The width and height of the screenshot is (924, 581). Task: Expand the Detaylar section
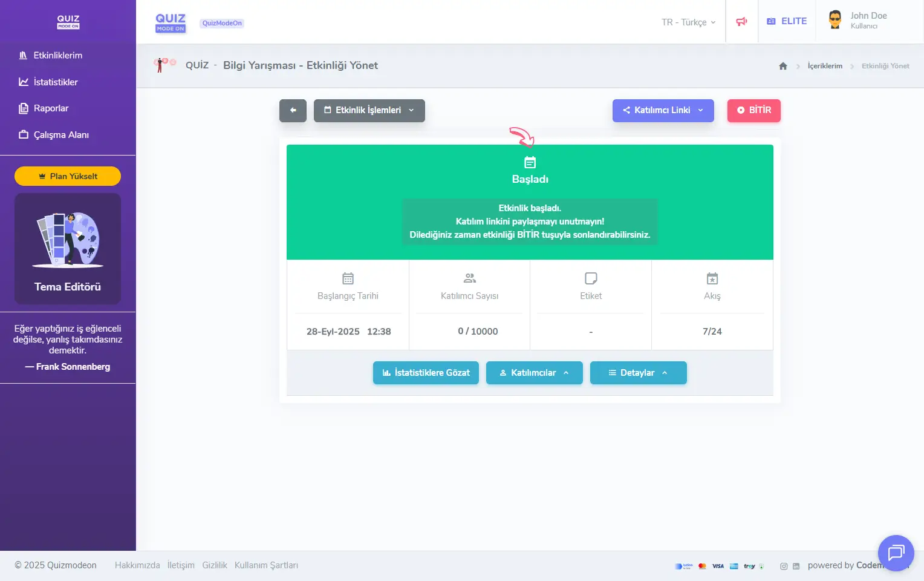pos(638,373)
